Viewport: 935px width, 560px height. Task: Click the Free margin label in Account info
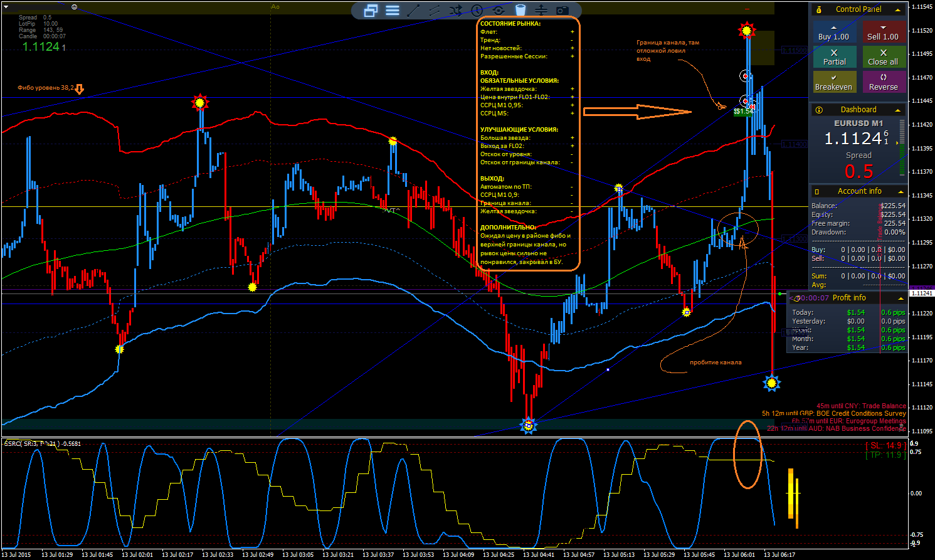click(x=830, y=223)
